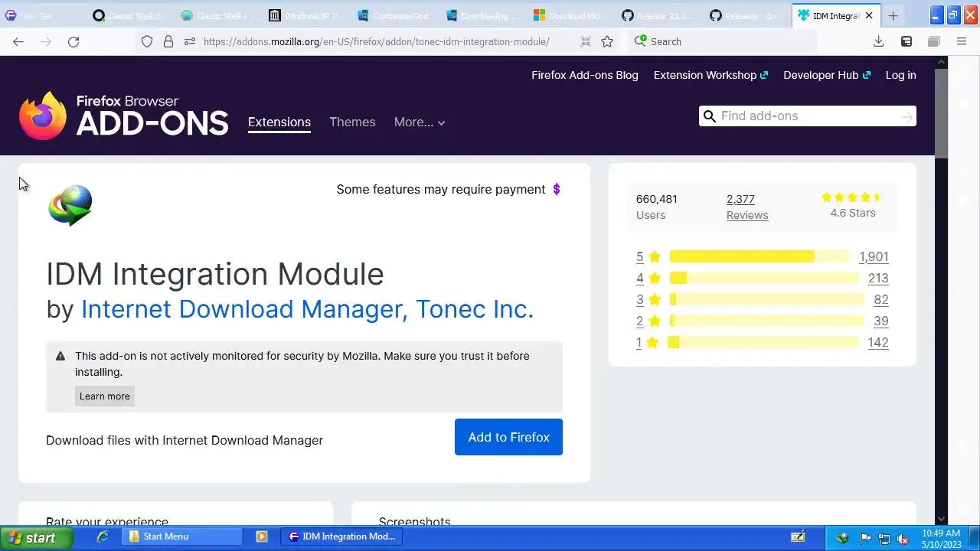Open the Extensions section
Screen dimensions: 980x551
(279, 122)
